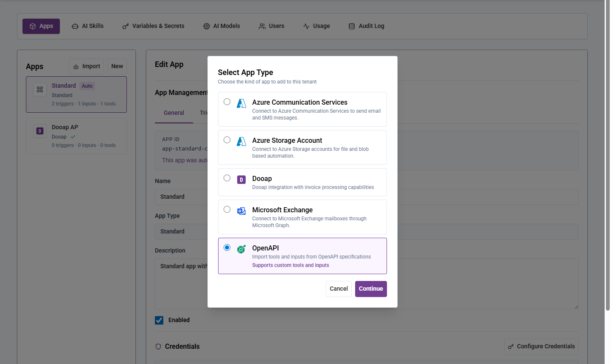Viewport: 611px width, 364px height.
Task: Open the Variables & Secrets tab
Action: 153,26
